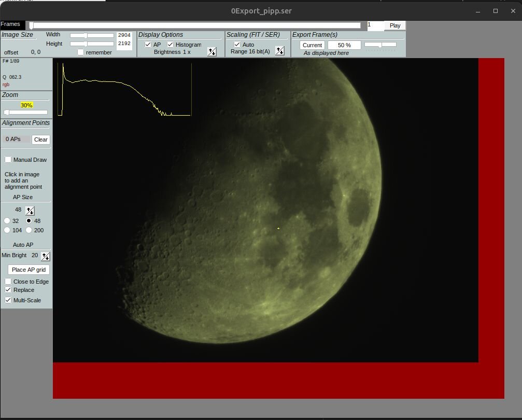The height and width of the screenshot is (420, 522).
Task: Click the frame number field showing 1
Action: pos(375,25)
